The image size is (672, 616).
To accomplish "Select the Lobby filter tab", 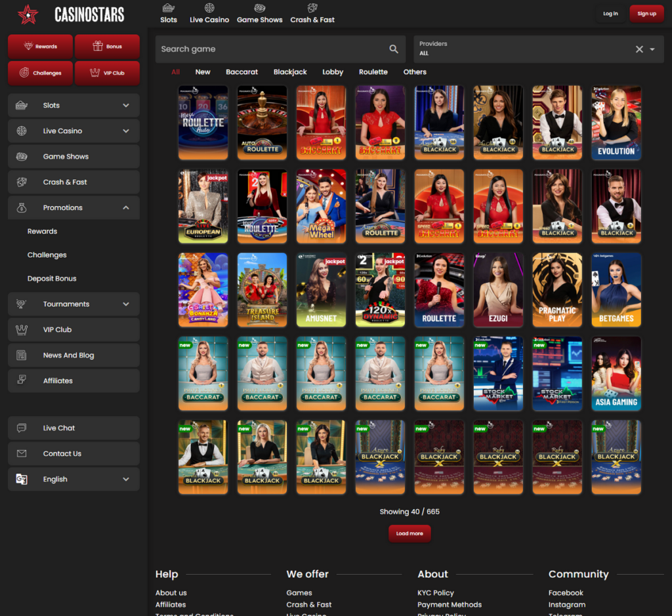I will point(333,72).
